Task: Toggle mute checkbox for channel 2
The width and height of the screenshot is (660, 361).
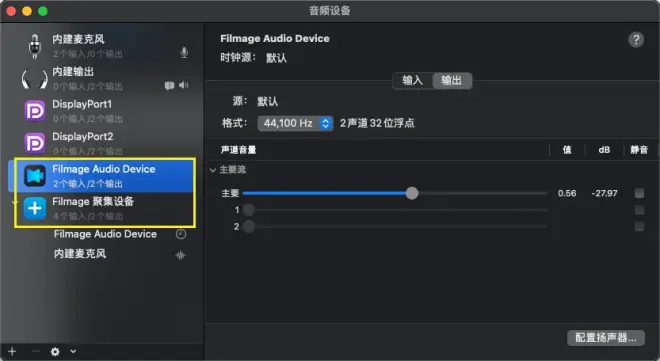Action: [639, 226]
